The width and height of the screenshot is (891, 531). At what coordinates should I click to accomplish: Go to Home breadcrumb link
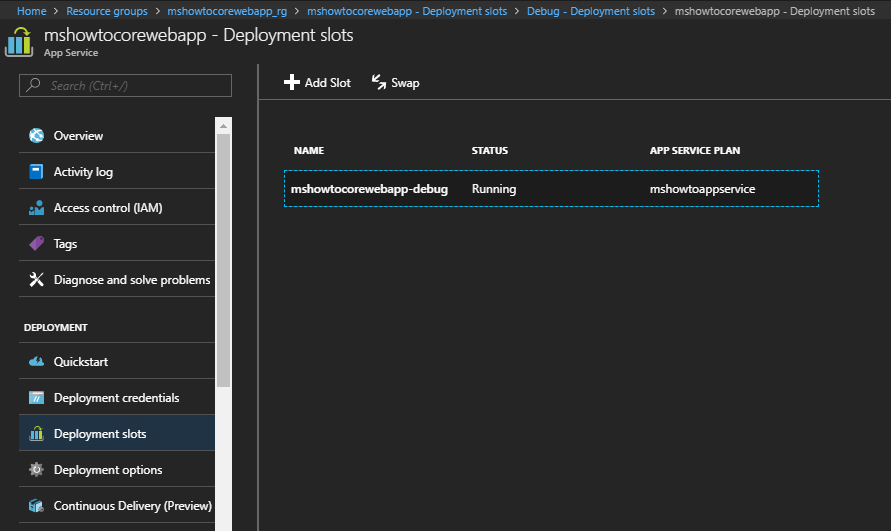(32, 11)
